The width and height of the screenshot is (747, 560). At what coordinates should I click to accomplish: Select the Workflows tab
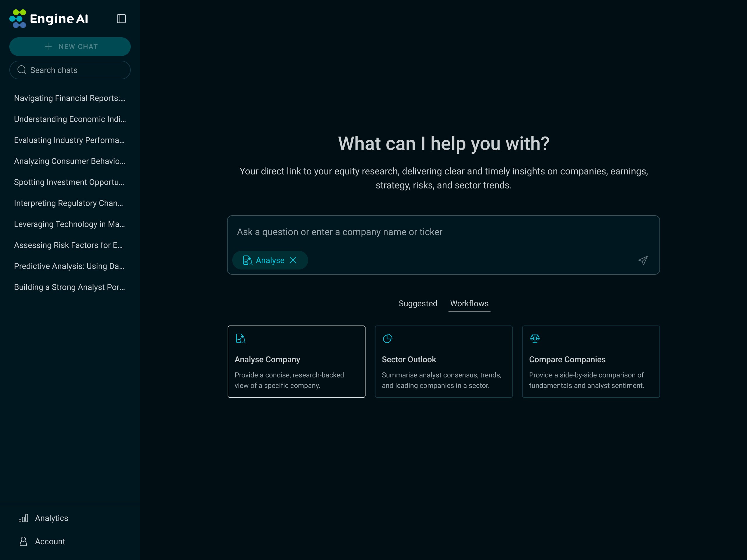click(469, 303)
